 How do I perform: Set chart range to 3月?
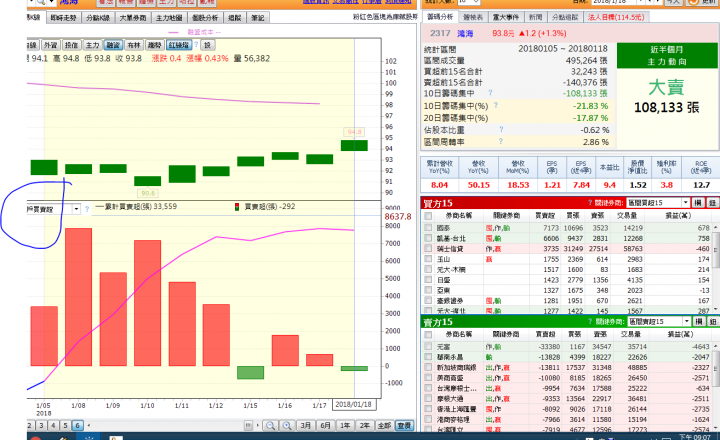[x=306, y=425]
